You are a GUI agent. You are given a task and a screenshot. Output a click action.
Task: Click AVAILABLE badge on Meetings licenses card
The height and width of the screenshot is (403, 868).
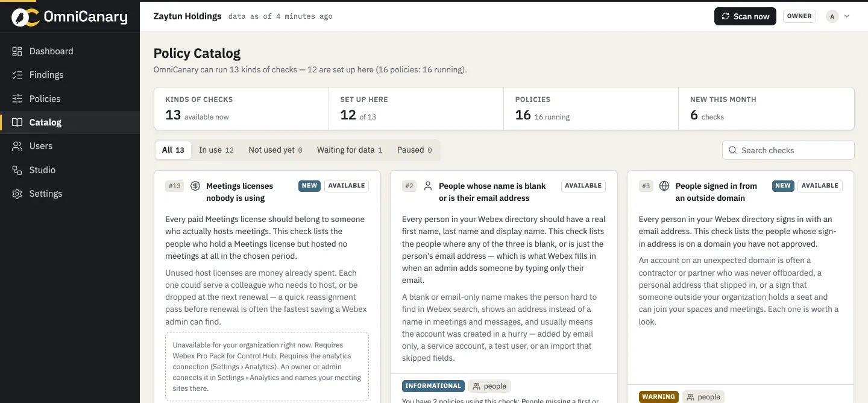coord(347,186)
